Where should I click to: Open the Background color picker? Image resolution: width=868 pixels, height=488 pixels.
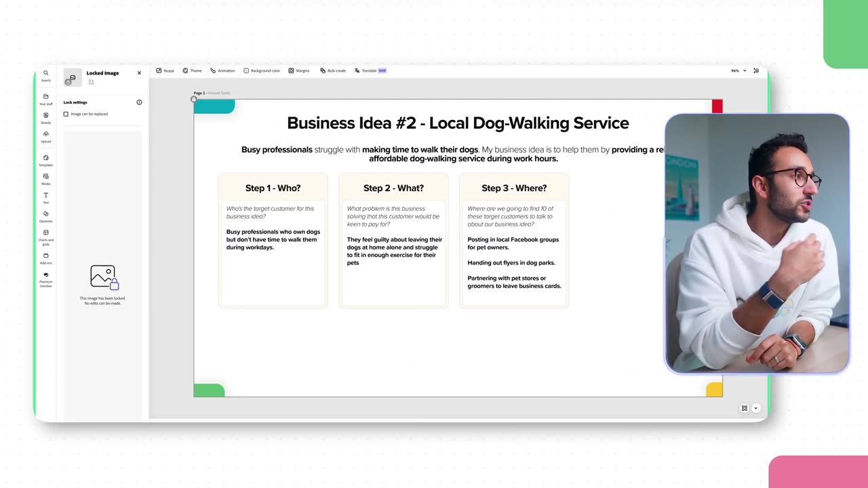(262, 70)
